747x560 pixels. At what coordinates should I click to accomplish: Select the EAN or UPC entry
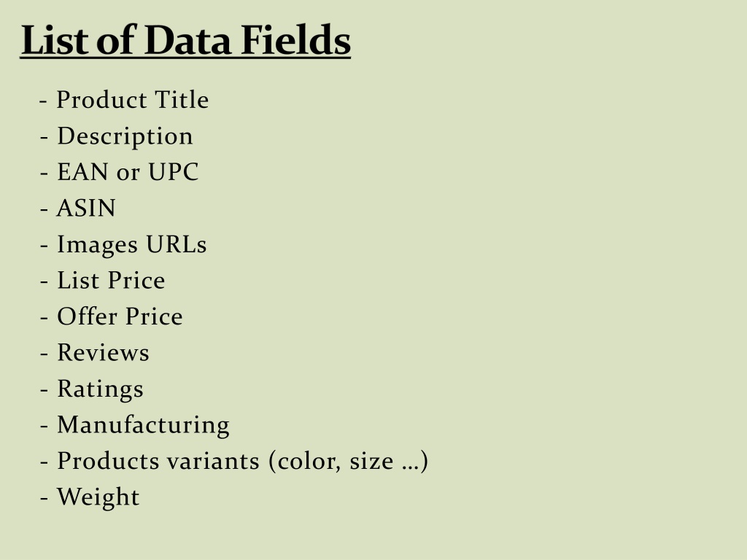click(119, 172)
